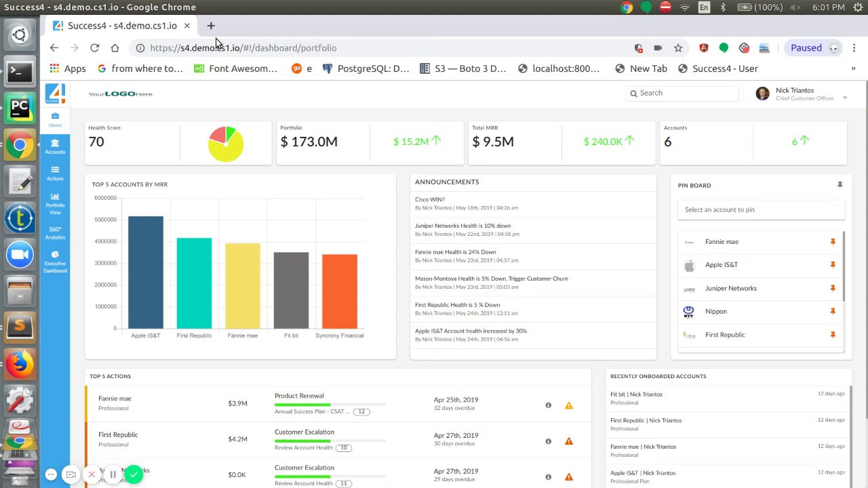This screenshot has height=488, width=868.
Task: Unpin Apple IS&T from the Pin Board
Action: click(x=833, y=265)
